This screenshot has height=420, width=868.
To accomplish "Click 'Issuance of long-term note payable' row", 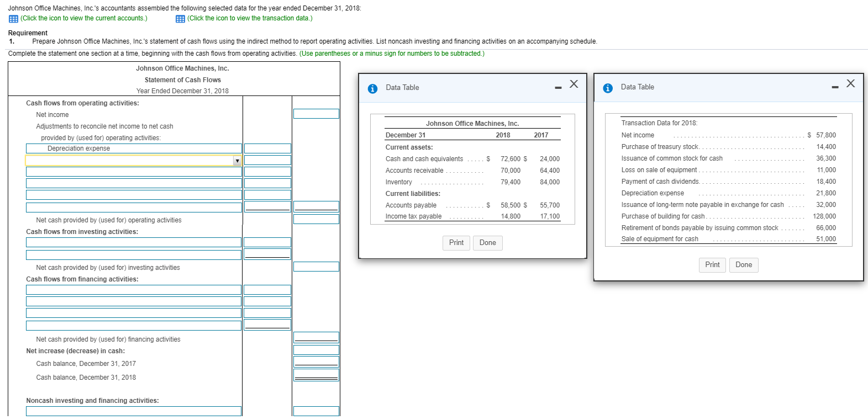I will coord(728,205).
